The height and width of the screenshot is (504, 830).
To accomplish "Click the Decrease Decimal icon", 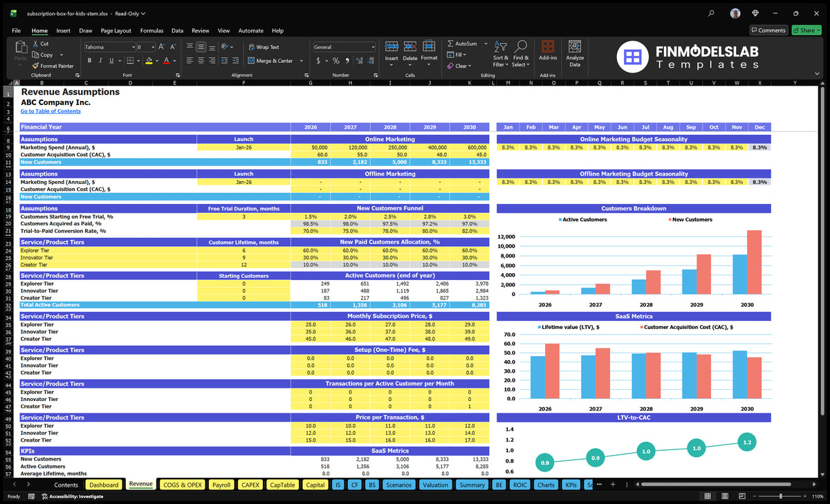I will point(371,61).
